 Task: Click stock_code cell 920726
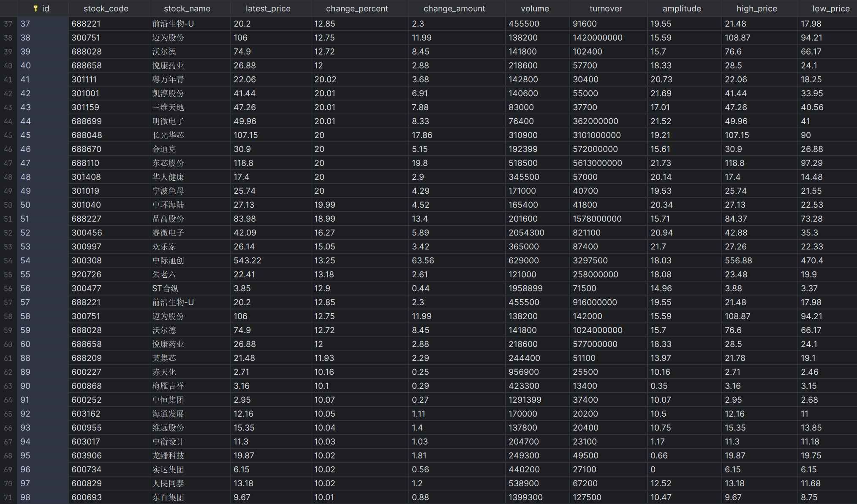pos(87,274)
